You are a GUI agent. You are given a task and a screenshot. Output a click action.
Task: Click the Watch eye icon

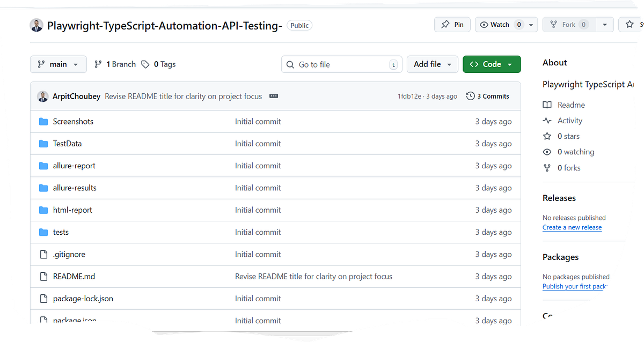(x=484, y=25)
